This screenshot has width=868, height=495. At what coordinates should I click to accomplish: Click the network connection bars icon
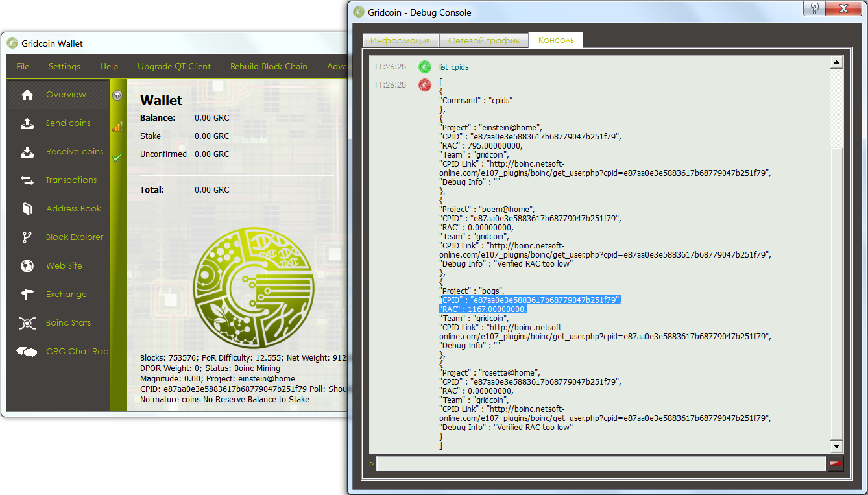click(117, 127)
